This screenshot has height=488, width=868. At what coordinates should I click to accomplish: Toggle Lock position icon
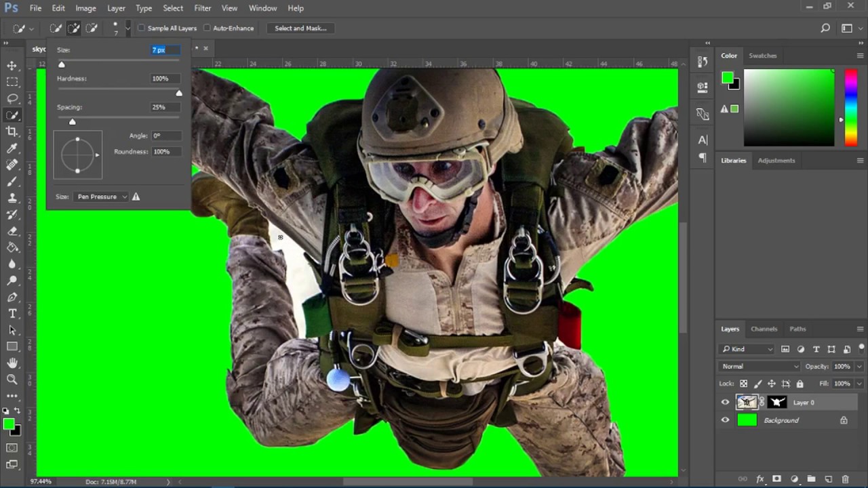(x=772, y=384)
